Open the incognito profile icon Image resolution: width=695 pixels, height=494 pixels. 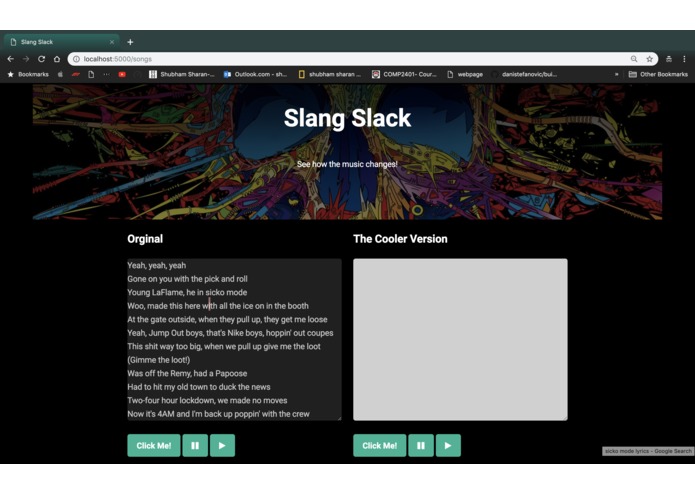669,59
